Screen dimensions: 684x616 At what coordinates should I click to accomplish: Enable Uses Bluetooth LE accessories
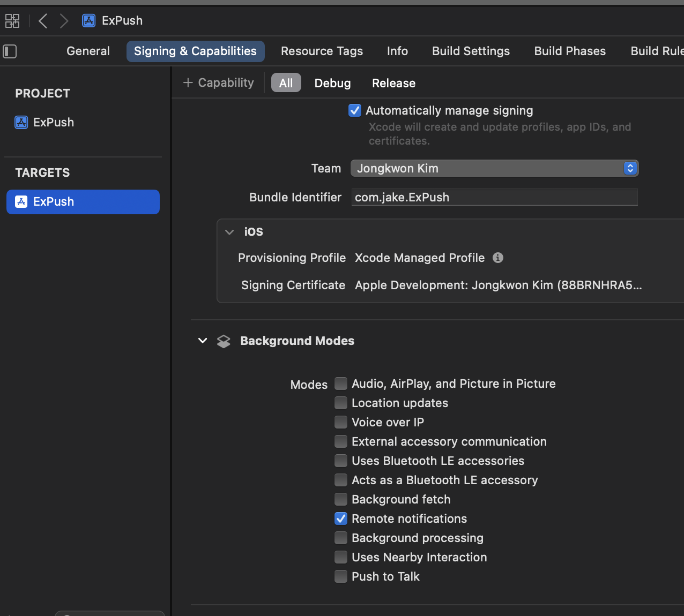[x=341, y=461]
